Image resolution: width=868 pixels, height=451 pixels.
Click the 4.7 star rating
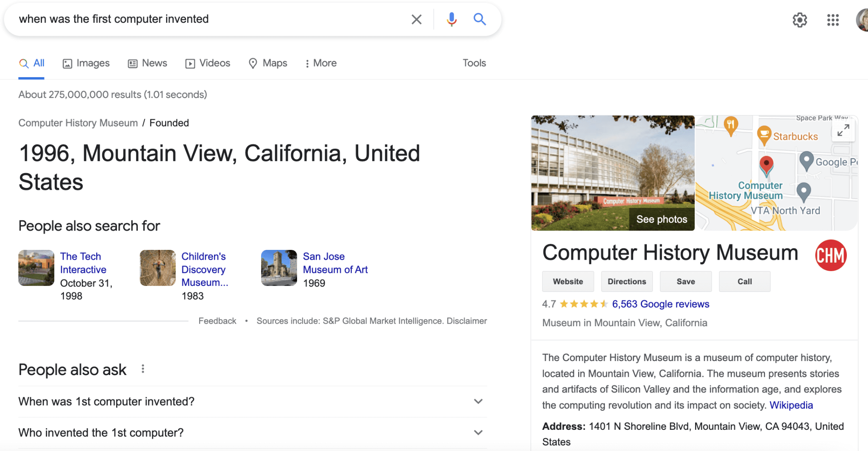click(x=575, y=304)
